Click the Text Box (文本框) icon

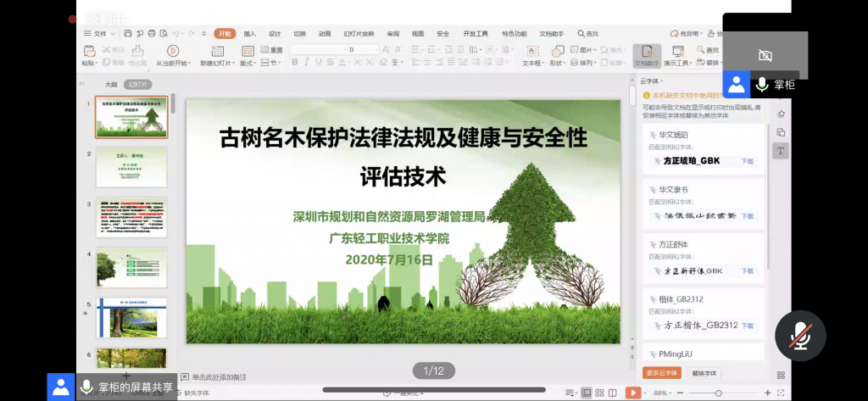point(533,52)
